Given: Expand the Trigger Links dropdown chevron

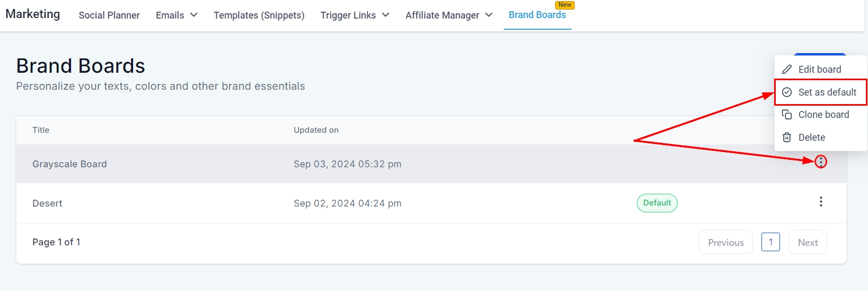Looking at the screenshot, I should click(385, 15).
